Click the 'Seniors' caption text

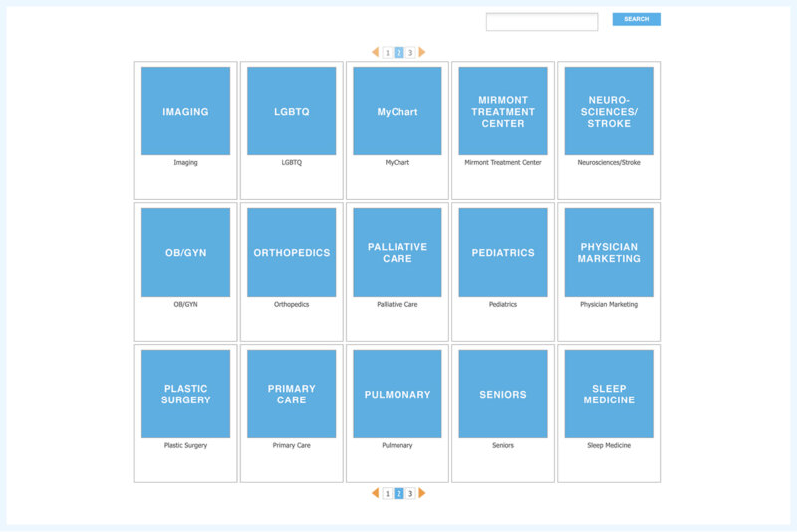pyautogui.click(x=503, y=445)
